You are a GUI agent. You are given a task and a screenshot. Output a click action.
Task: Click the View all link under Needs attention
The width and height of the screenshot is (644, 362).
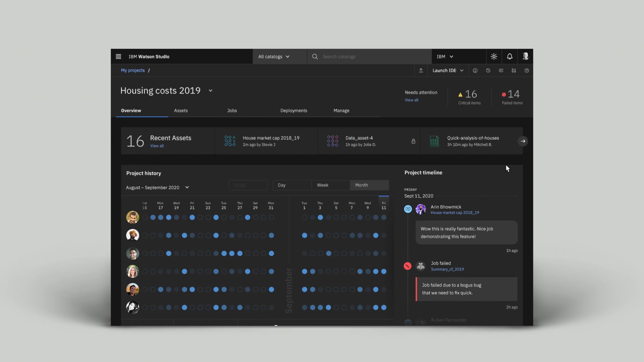pos(411,100)
